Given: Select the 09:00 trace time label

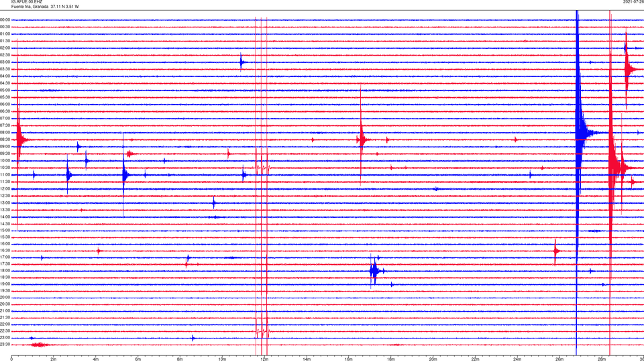Looking at the screenshot, I should tap(5, 147).
